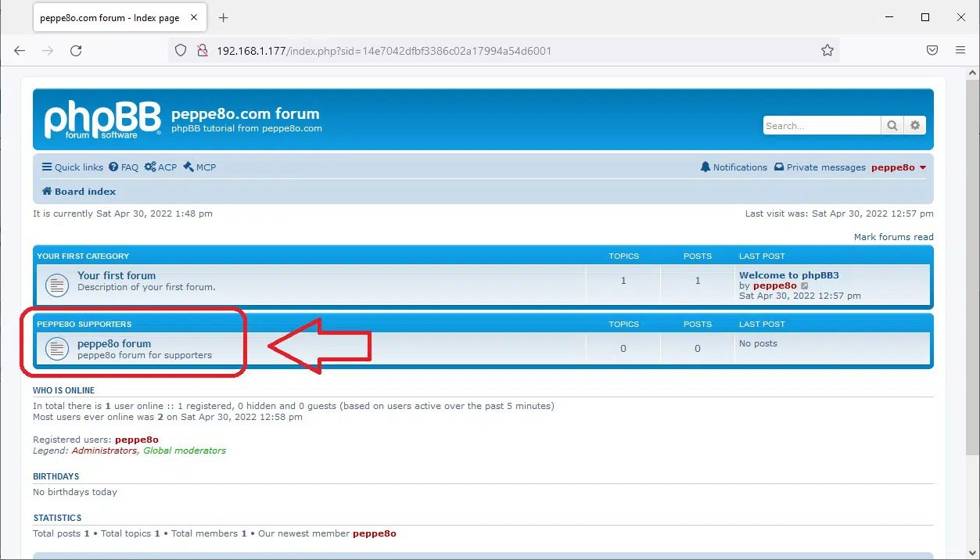Select the peppe8o.com forum browser tab
The image size is (980, 560).
[120, 17]
